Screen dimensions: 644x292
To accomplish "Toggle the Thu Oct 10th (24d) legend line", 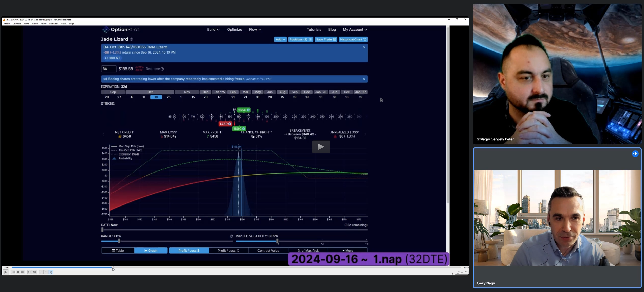I will click(127, 150).
